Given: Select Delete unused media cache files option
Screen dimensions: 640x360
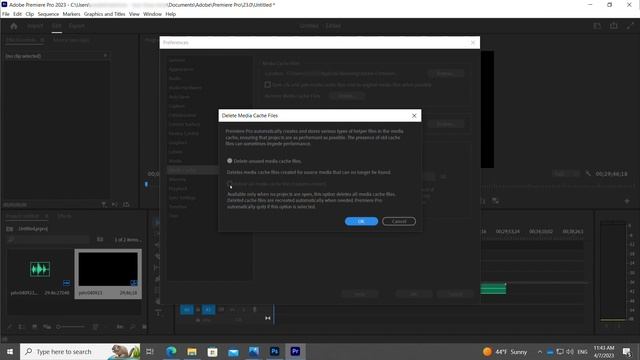Looking at the screenshot, I should [x=230, y=161].
